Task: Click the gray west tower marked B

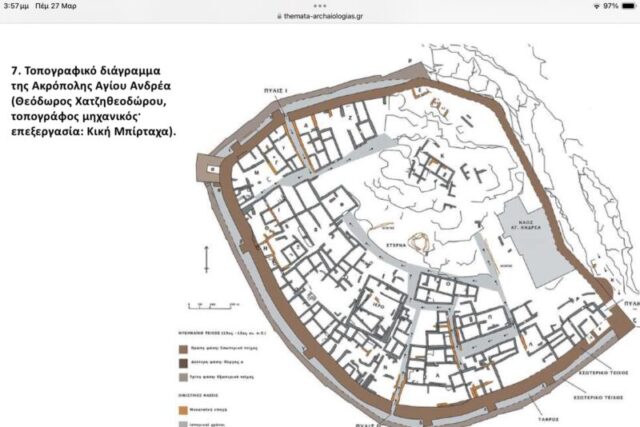Action: [209, 168]
